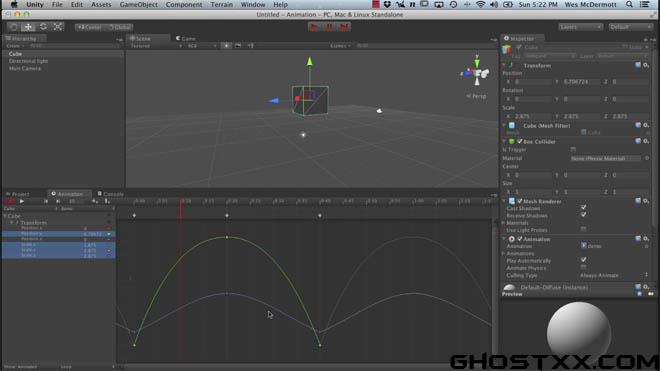Viewport: 660px width, 371px height.
Task: Click the Scale X input field in Inspector
Action: point(532,116)
